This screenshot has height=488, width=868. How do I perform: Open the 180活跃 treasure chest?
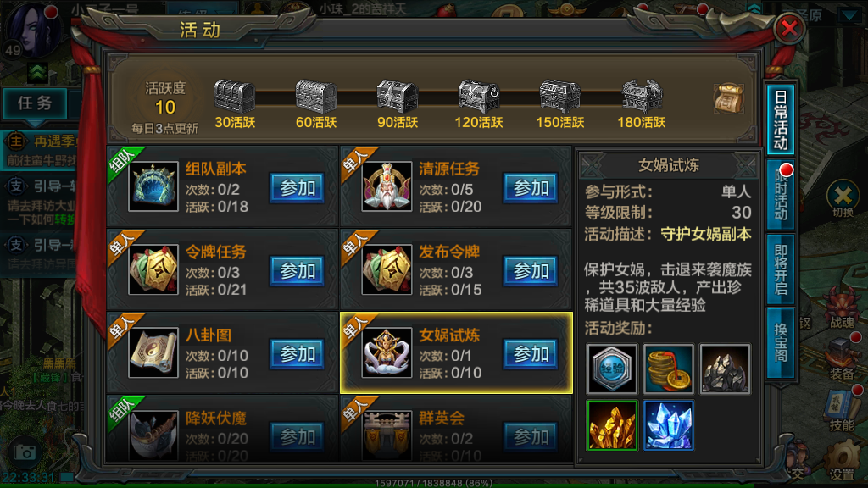click(642, 97)
